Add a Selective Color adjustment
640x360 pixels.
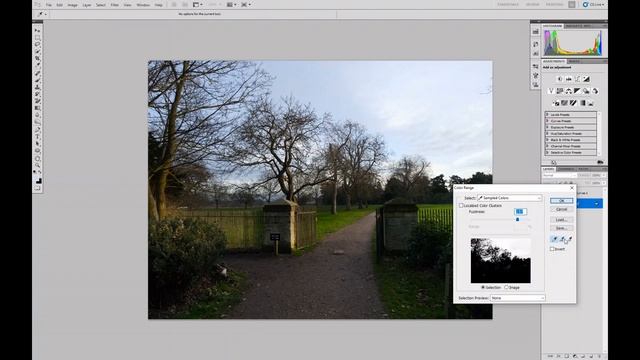pyautogui.click(x=591, y=103)
